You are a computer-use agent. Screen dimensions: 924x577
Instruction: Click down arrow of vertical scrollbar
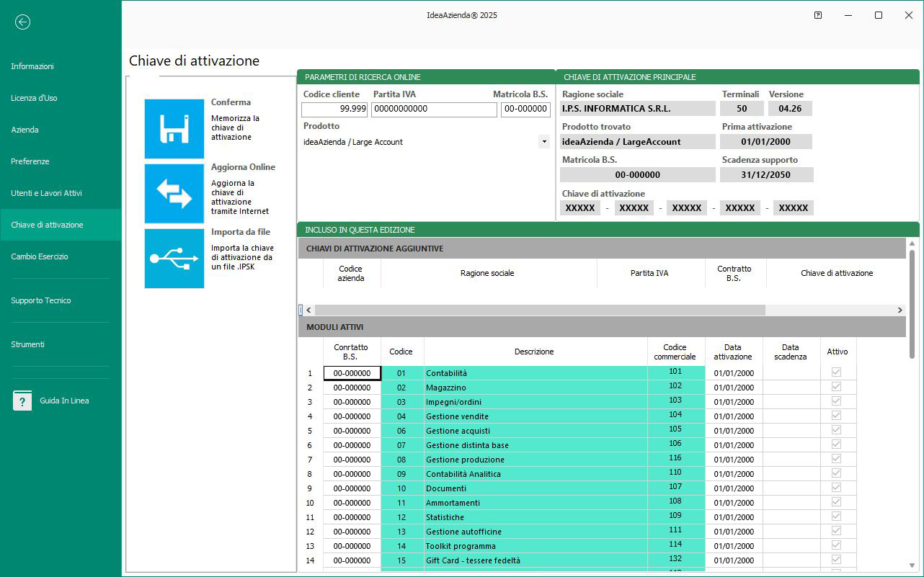[912, 565]
